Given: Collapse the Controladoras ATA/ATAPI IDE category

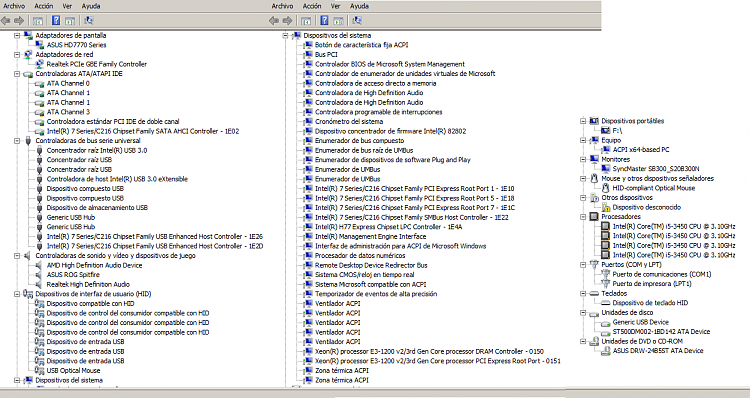Looking at the screenshot, I should [x=17, y=74].
